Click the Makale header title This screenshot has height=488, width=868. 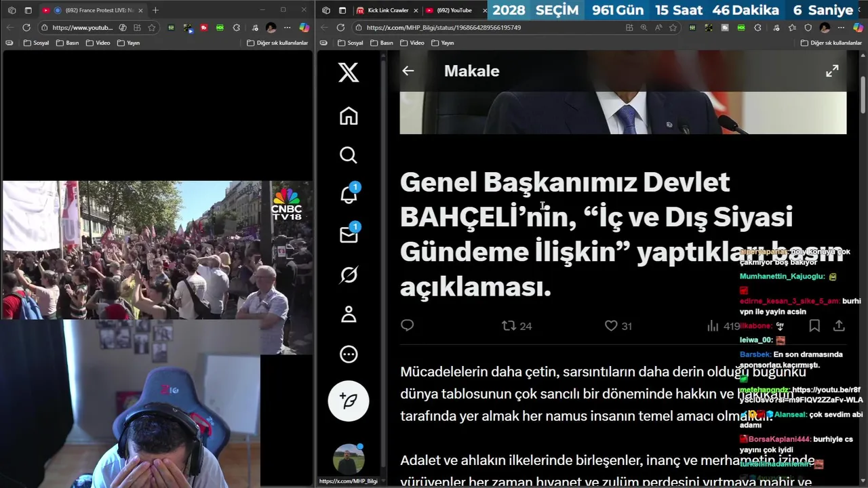(x=471, y=71)
